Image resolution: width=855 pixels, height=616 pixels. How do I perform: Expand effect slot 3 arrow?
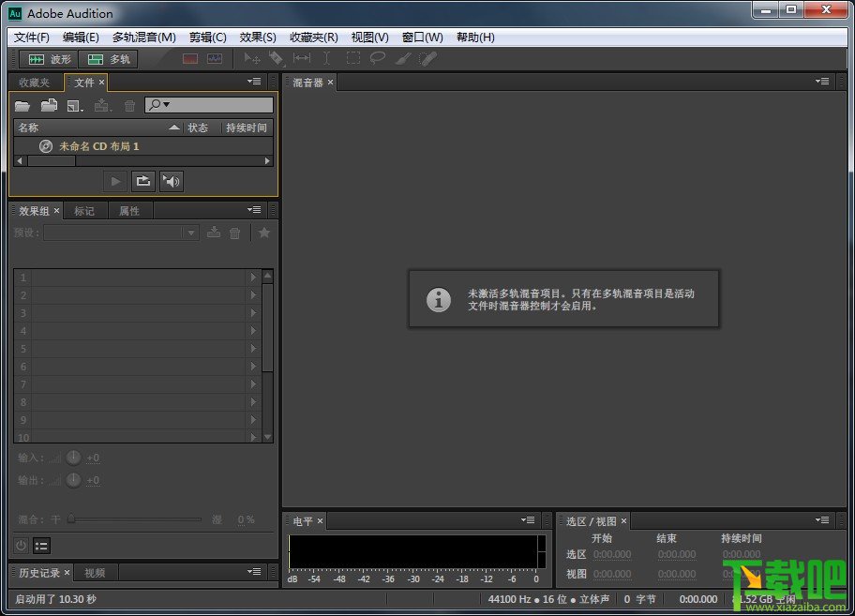point(253,313)
